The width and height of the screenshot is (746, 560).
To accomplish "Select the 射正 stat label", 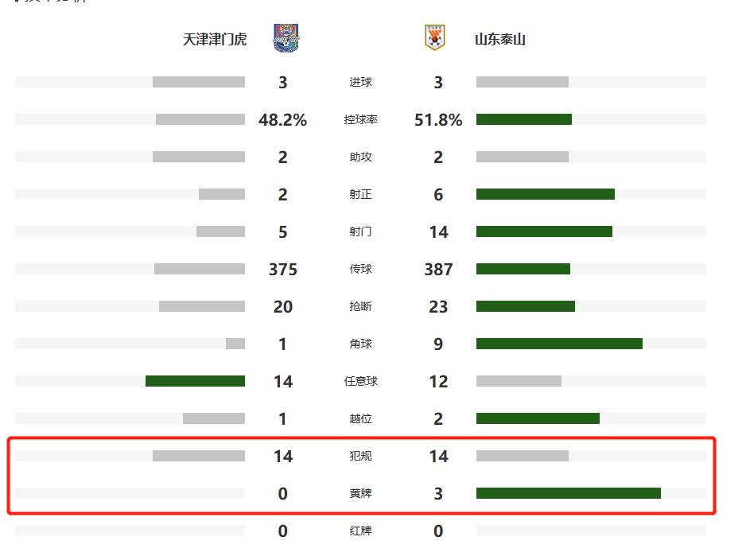I will pyautogui.click(x=360, y=195).
